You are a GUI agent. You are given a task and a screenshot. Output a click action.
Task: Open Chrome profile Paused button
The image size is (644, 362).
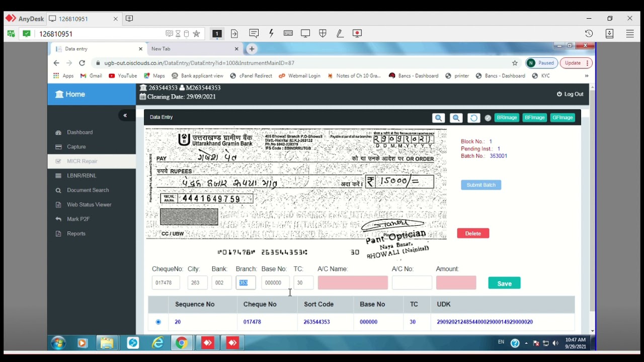(541, 63)
